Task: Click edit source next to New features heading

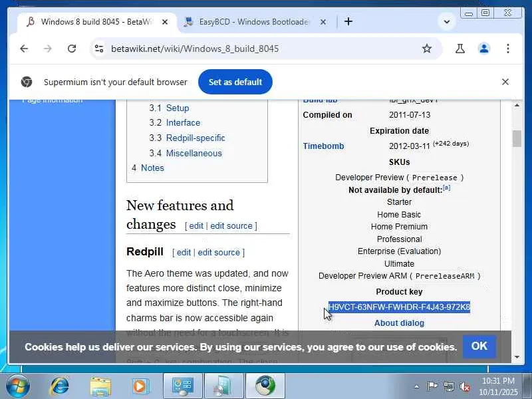Action: click(x=231, y=225)
